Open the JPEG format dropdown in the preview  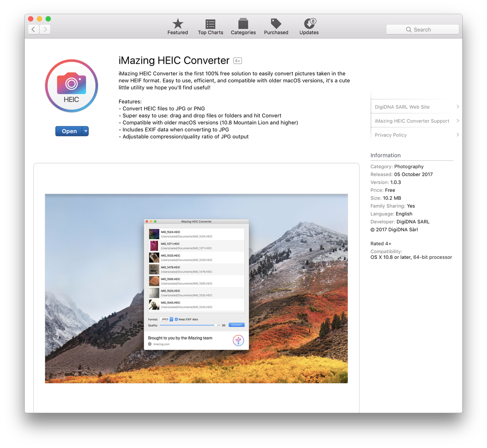coord(167,319)
